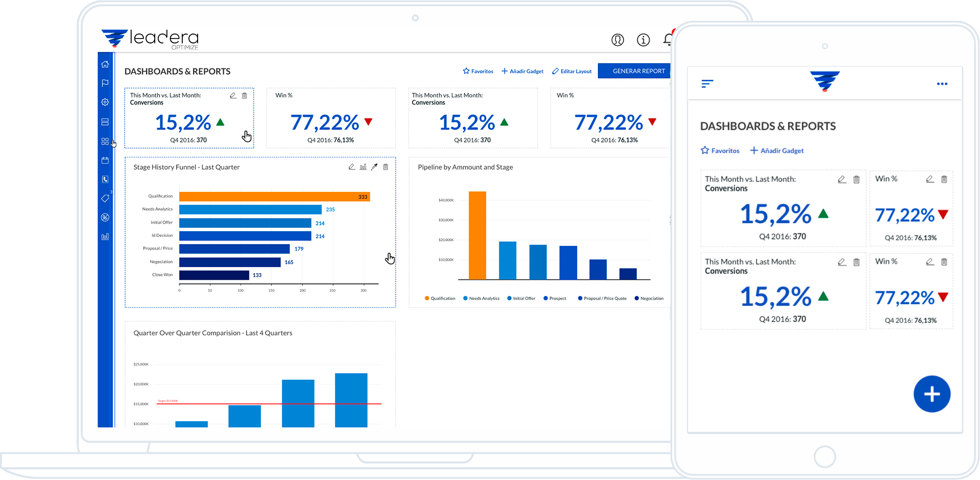The height and width of the screenshot is (480, 980).
Task: Click the Leadera logo on the tablet header
Action: [x=825, y=81]
